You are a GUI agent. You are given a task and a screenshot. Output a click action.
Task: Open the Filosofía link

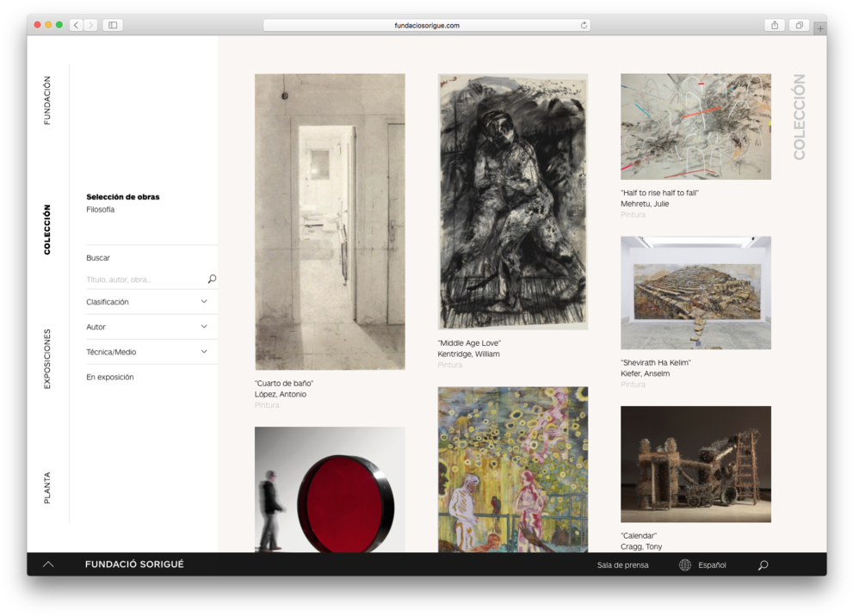[101, 210]
